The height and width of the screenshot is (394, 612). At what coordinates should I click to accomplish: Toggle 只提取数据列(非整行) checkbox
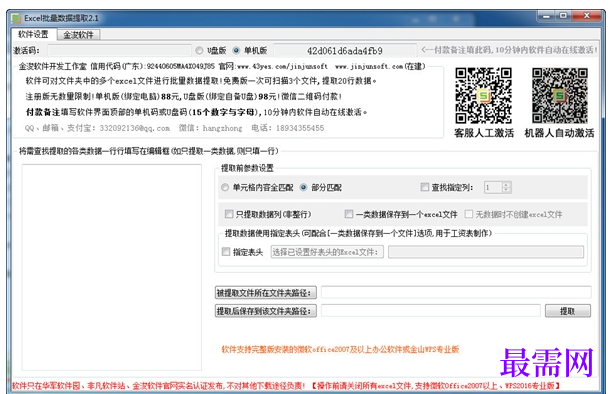click(x=229, y=214)
